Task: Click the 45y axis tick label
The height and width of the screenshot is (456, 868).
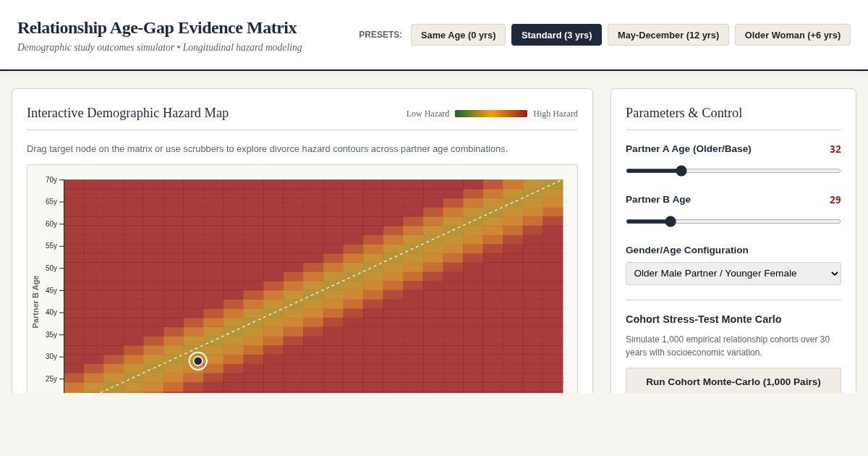Action: [x=51, y=290]
